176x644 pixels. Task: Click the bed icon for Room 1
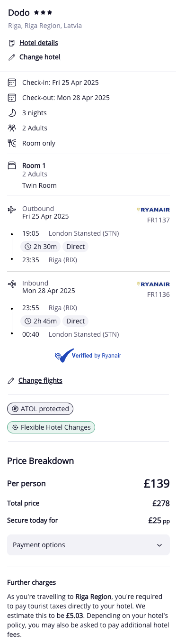coord(12,166)
